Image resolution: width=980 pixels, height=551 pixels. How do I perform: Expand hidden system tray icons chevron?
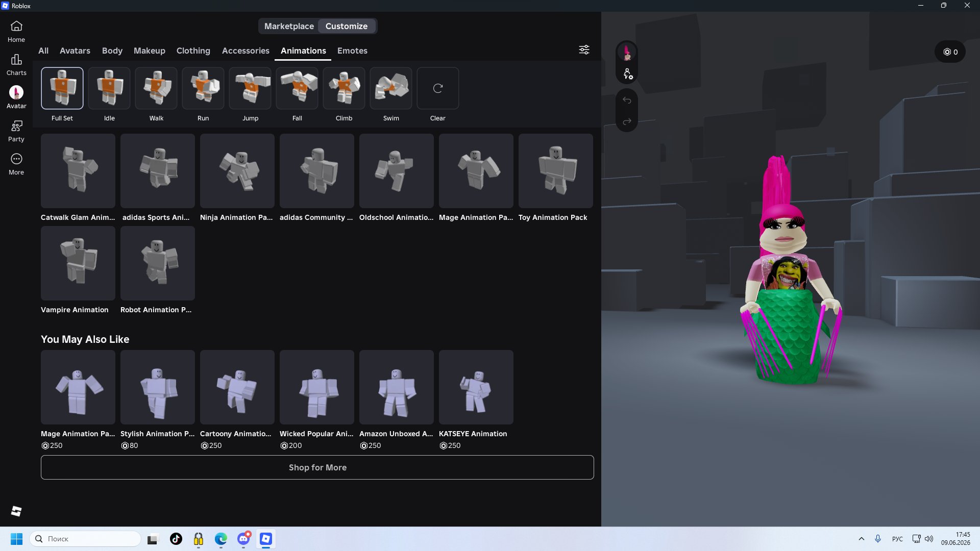pyautogui.click(x=862, y=539)
